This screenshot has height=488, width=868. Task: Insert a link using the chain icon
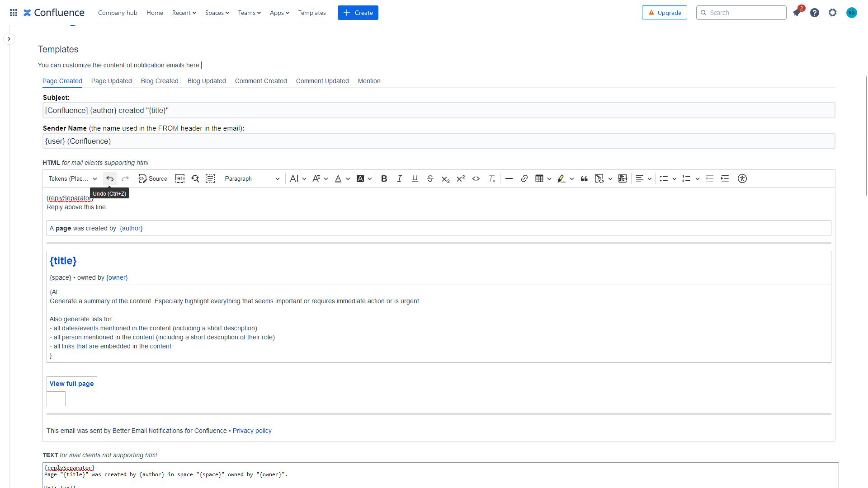pos(524,178)
